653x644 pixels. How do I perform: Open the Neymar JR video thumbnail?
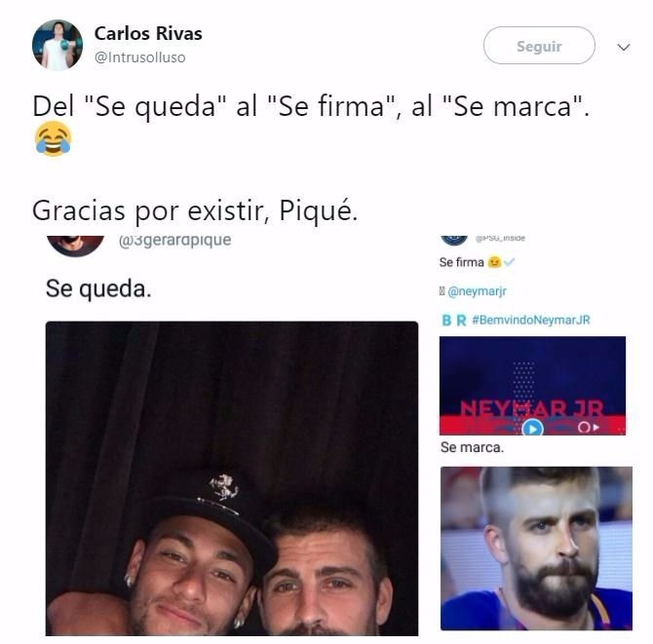tap(532, 386)
